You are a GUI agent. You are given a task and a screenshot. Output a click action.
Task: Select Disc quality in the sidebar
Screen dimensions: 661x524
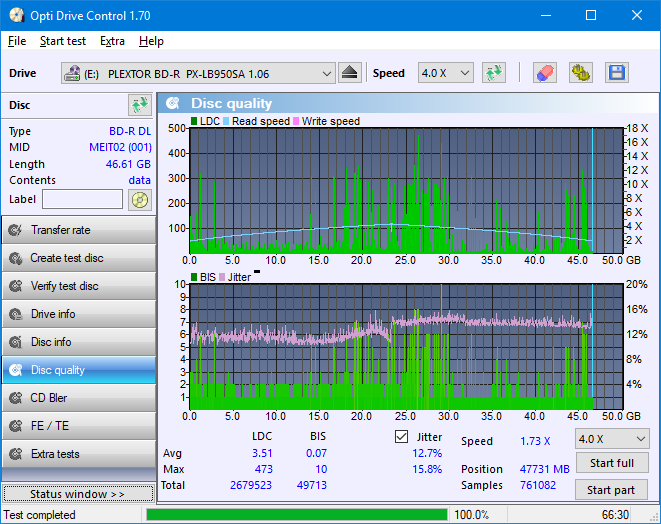point(79,370)
